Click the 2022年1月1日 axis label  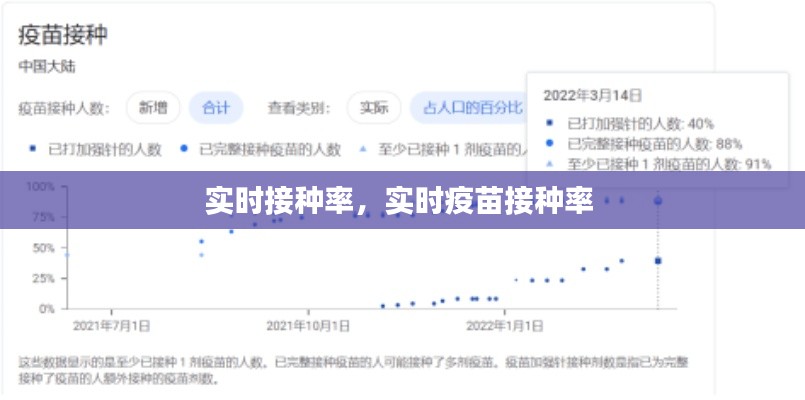(x=506, y=326)
